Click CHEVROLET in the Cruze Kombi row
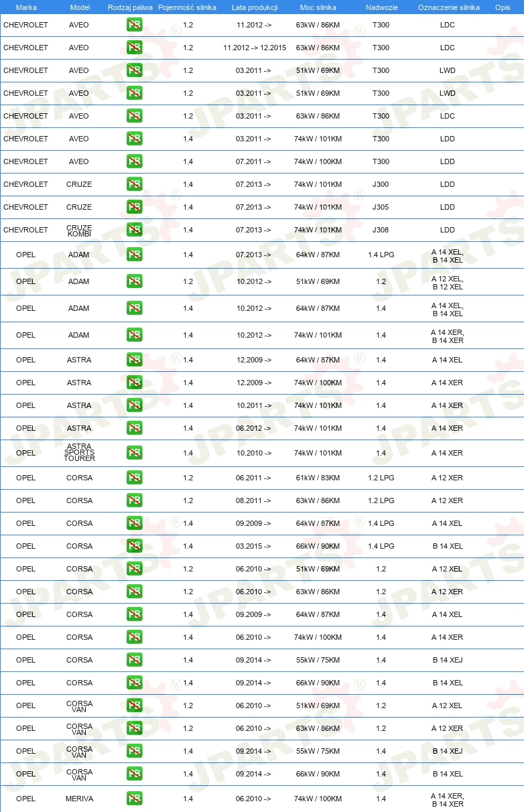The height and width of the screenshot is (812, 524). [x=26, y=230]
